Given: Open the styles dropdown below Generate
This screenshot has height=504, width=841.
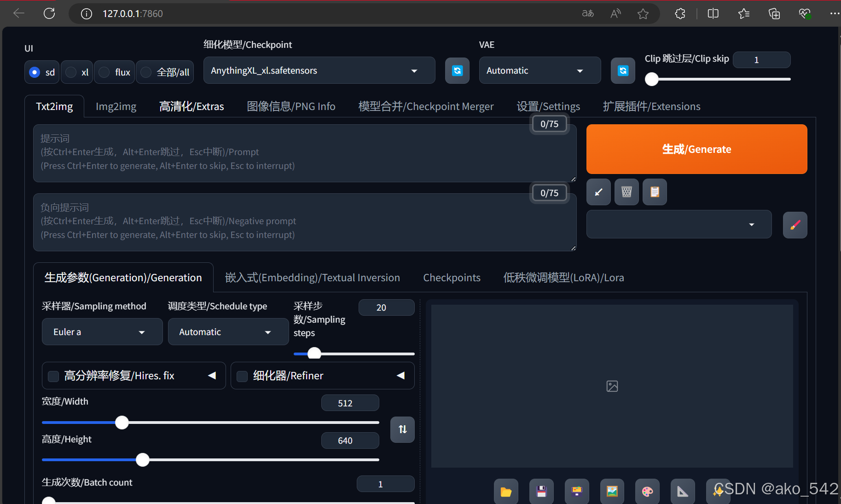Looking at the screenshot, I should click(679, 224).
